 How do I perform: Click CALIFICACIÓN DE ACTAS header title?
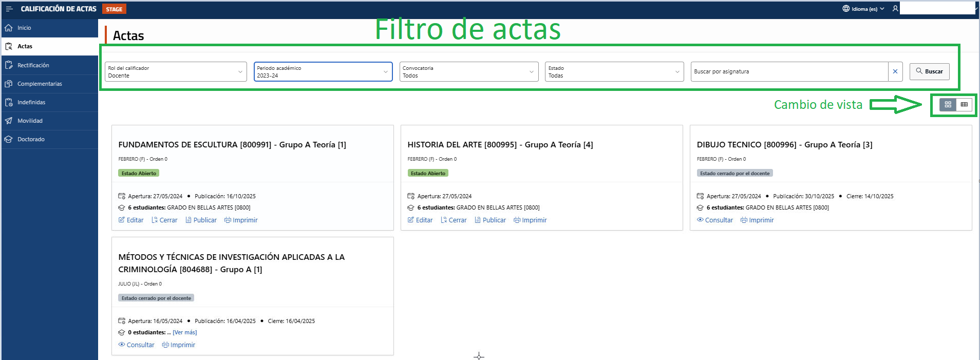pos(59,9)
